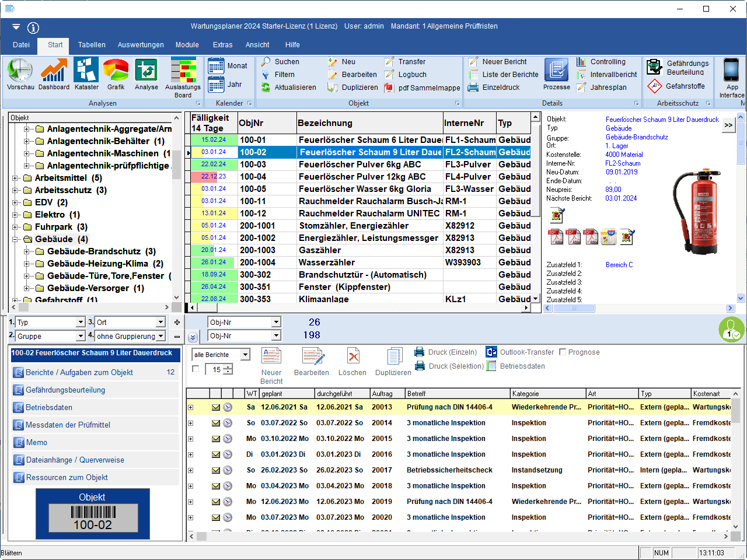Open the Jahresplan tool
The width and height of the screenshot is (747, 560).
pyautogui.click(x=601, y=87)
